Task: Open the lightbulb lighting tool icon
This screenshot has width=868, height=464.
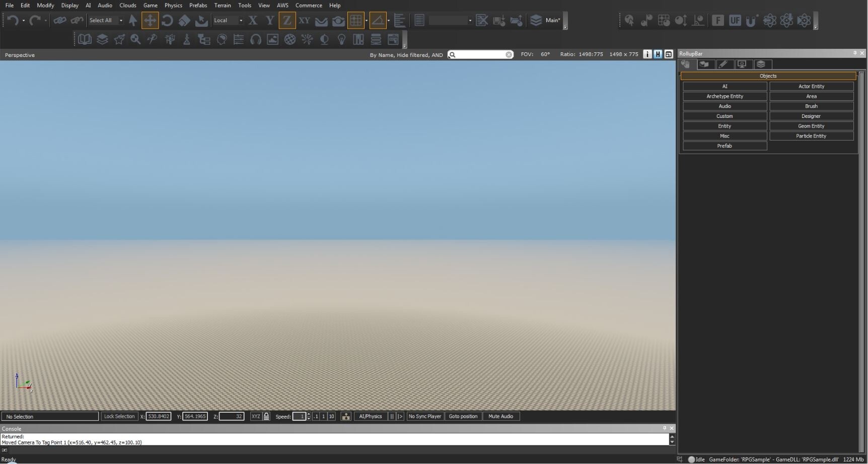Action: pyautogui.click(x=341, y=39)
